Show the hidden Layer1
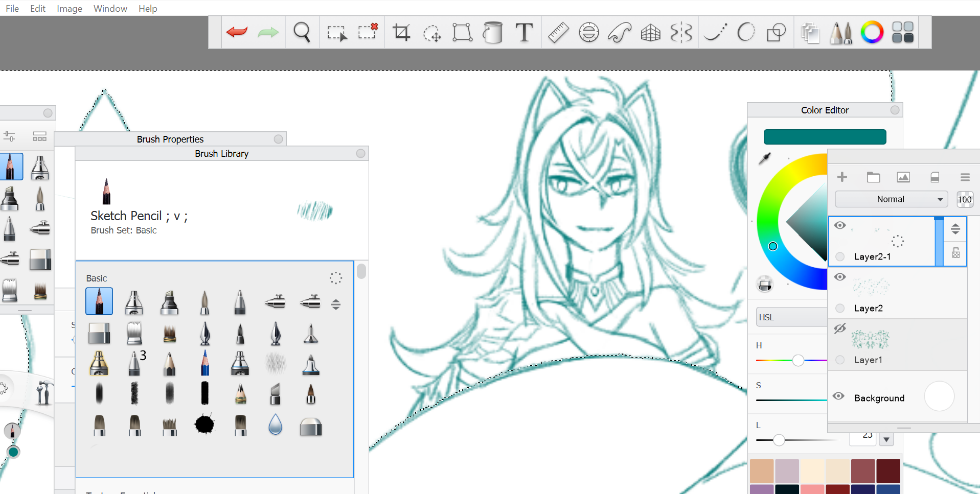Viewport: 980px width, 494px height. point(839,328)
